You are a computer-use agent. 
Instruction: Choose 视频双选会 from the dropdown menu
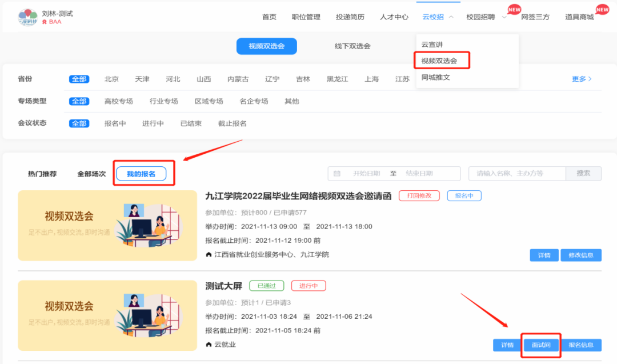click(x=439, y=61)
